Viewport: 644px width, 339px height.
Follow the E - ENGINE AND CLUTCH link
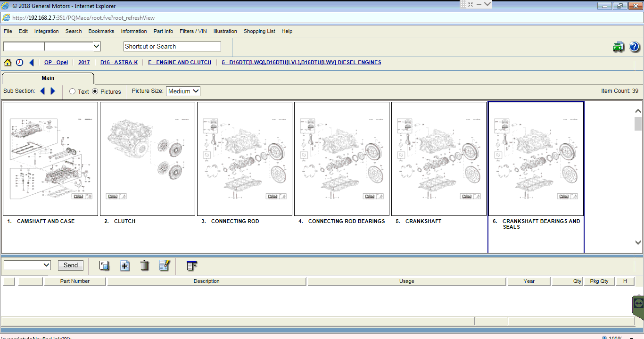(x=180, y=62)
